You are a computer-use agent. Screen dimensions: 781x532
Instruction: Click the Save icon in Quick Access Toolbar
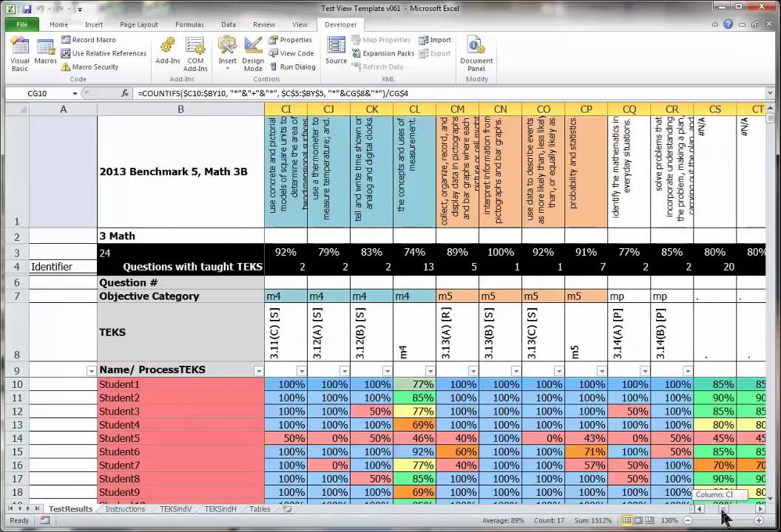tap(27, 9)
